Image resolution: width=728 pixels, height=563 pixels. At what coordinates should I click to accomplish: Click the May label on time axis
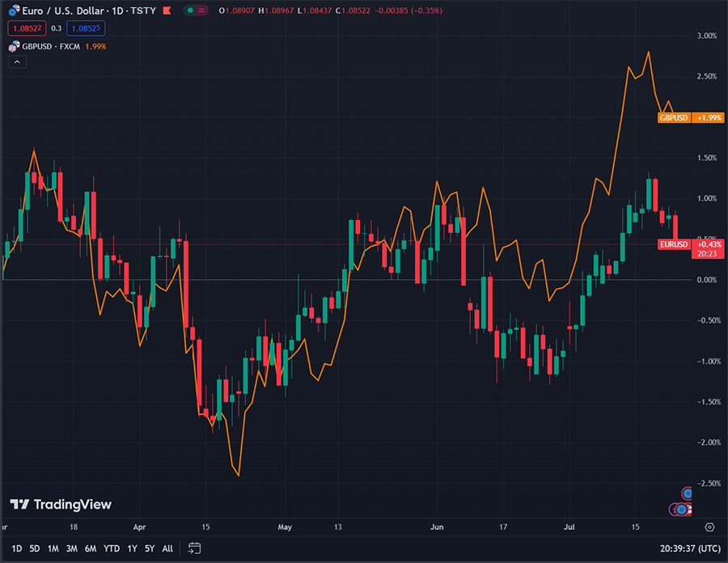[x=285, y=527]
